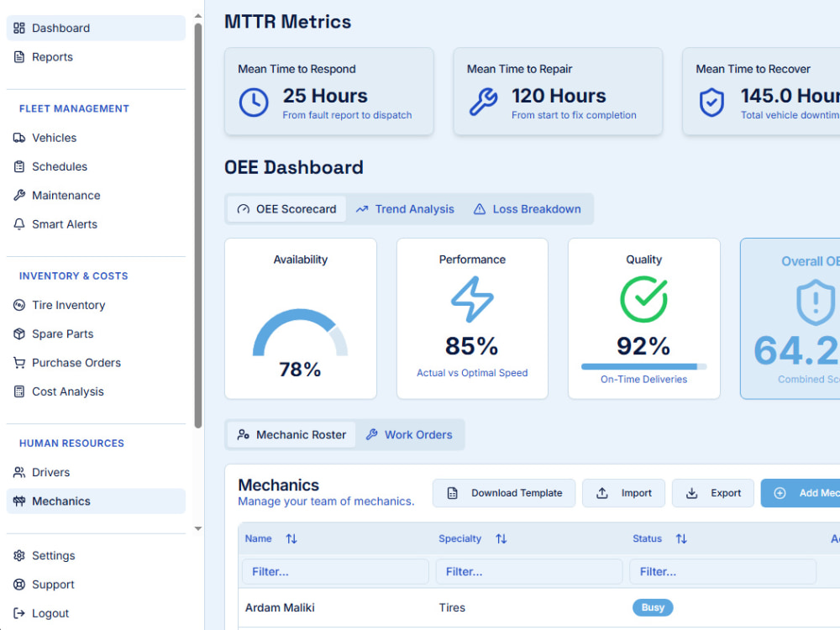Open Reports in the sidebar
The image size is (840, 630).
(x=96, y=57)
